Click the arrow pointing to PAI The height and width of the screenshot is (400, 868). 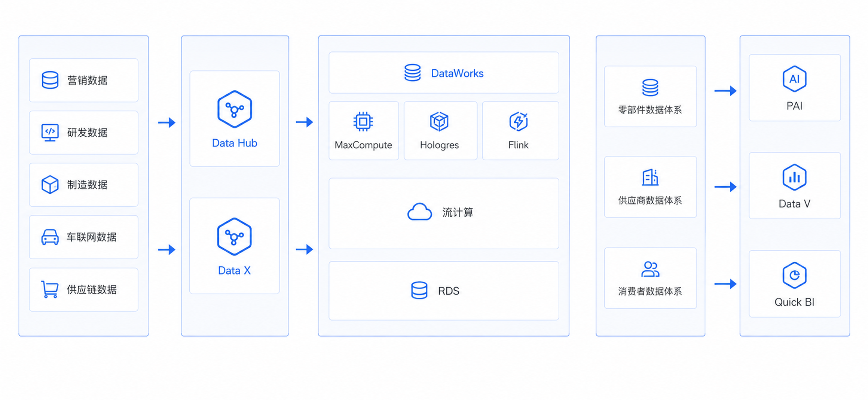point(725,91)
